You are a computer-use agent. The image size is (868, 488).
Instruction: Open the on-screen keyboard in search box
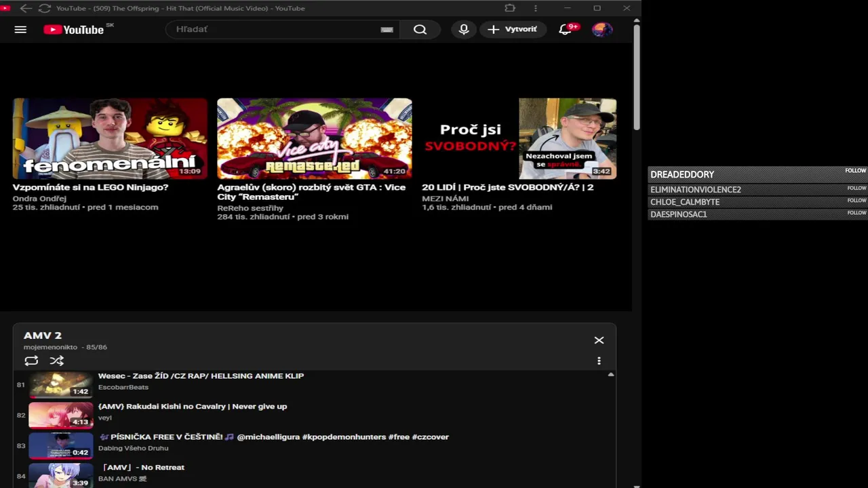pyautogui.click(x=387, y=30)
